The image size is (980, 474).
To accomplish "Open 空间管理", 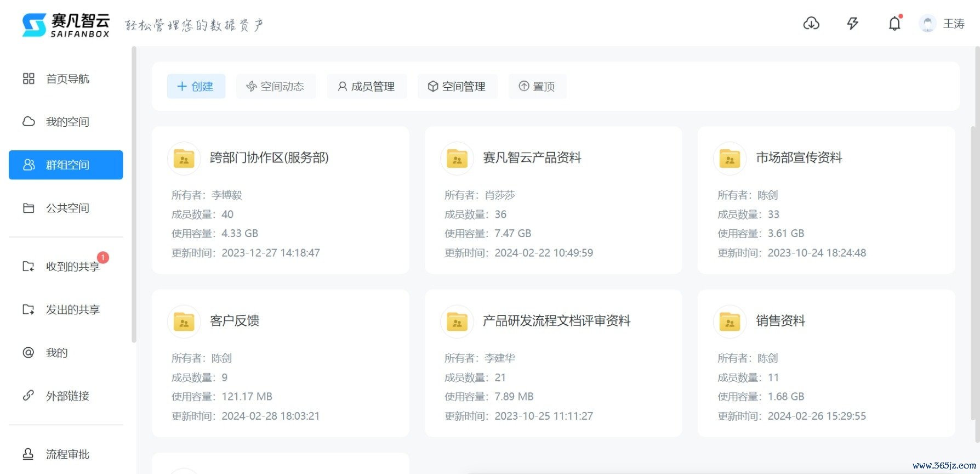I will 457,86.
